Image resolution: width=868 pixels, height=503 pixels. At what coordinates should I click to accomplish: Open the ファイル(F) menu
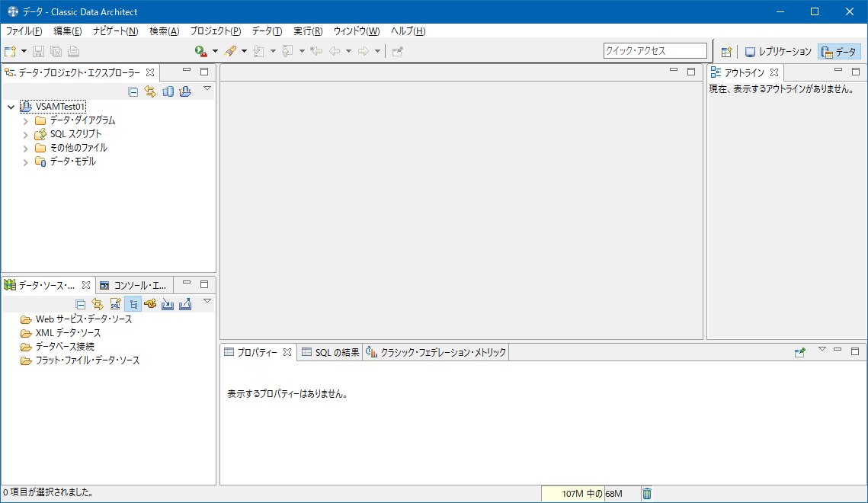(x=24, y=31)
